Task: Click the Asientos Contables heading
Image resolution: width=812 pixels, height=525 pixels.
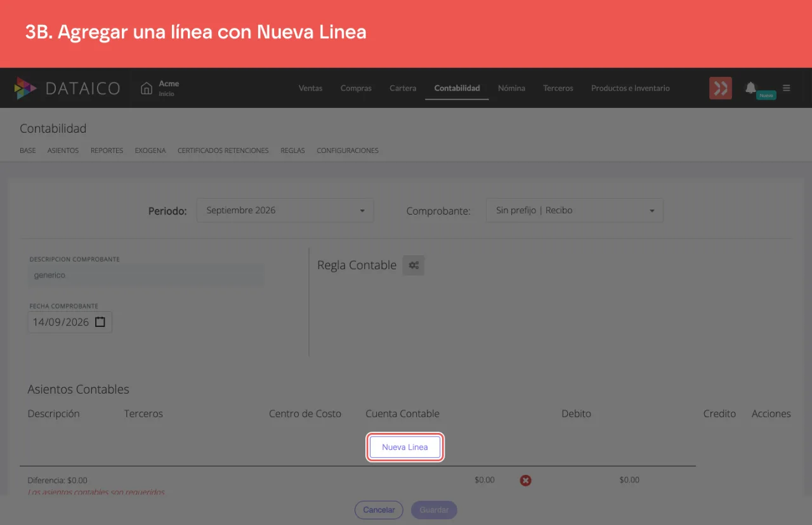Action: coord(78,389)
